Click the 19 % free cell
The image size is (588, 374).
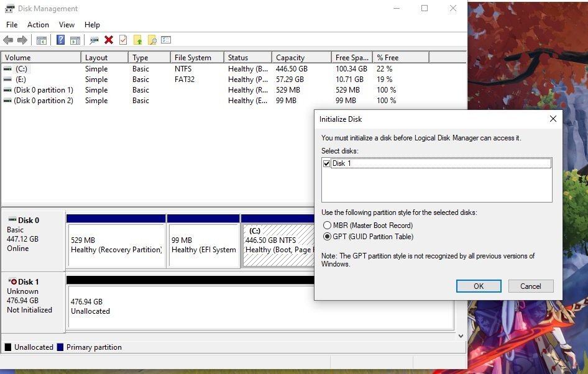point(384,80)
